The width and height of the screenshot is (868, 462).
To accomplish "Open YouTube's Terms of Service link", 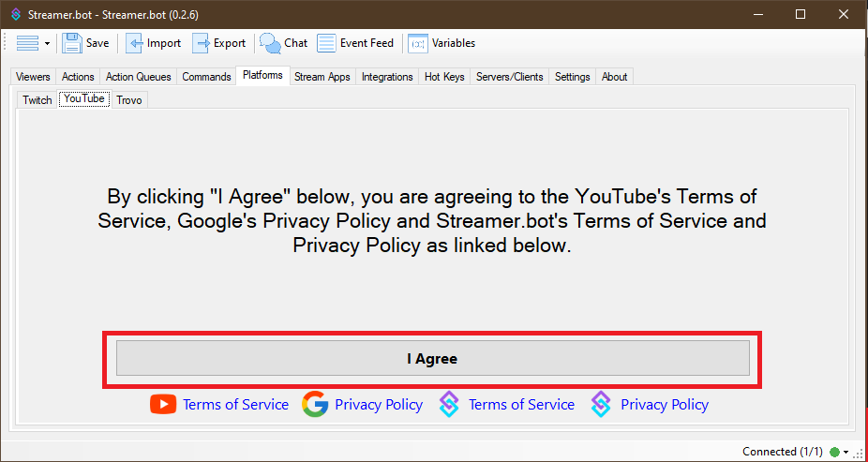I will [x=236, y=405].
